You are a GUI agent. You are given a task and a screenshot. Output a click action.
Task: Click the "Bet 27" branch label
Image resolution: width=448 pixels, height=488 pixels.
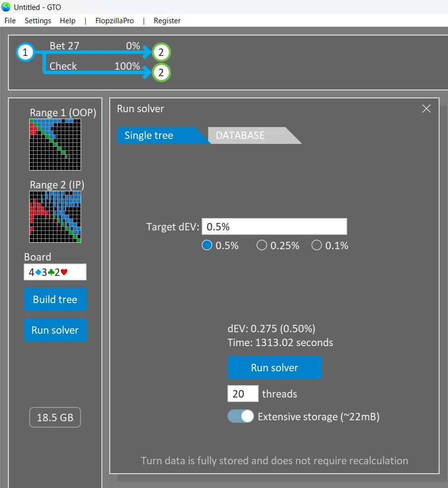click(x=64, y=46)
